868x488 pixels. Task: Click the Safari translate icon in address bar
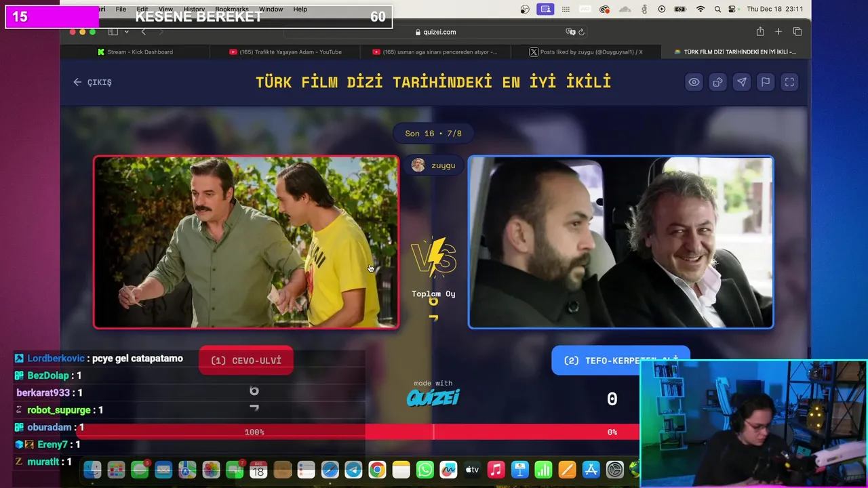[x=570, y=32]
